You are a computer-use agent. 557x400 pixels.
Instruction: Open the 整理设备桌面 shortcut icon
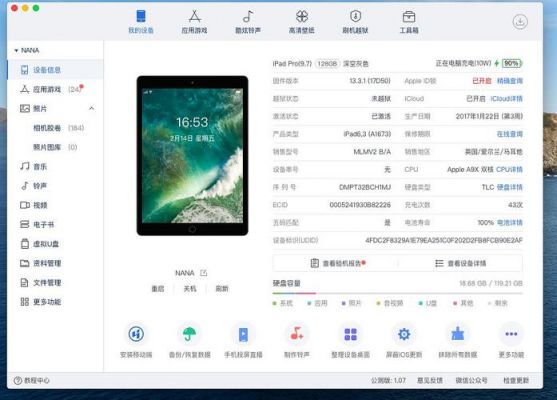tap(351, 334)
